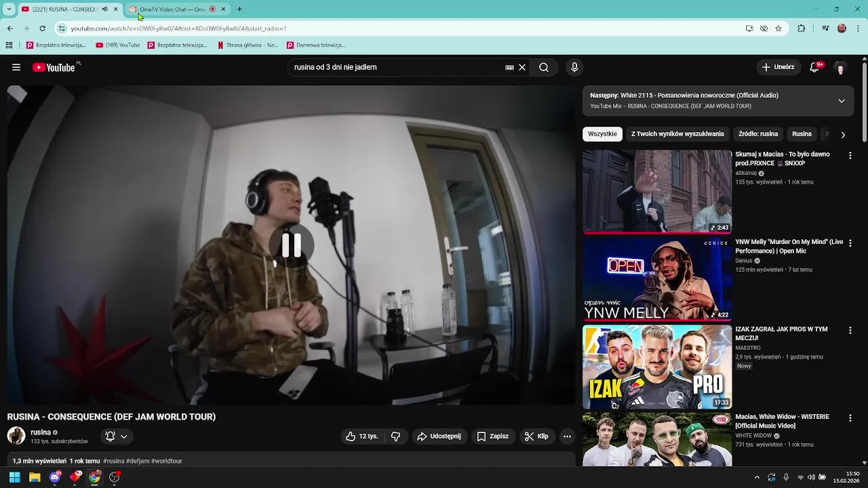
Task: Open the (169) YouTube bookmark
Action: click(118, 45)
